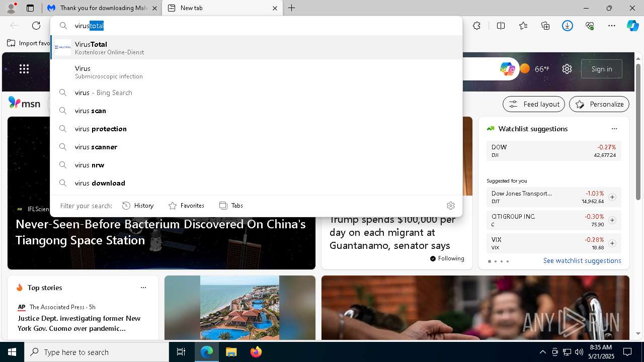Click the Import favorites bookmark
Screen dimensions: 644x362
point(29,43)
